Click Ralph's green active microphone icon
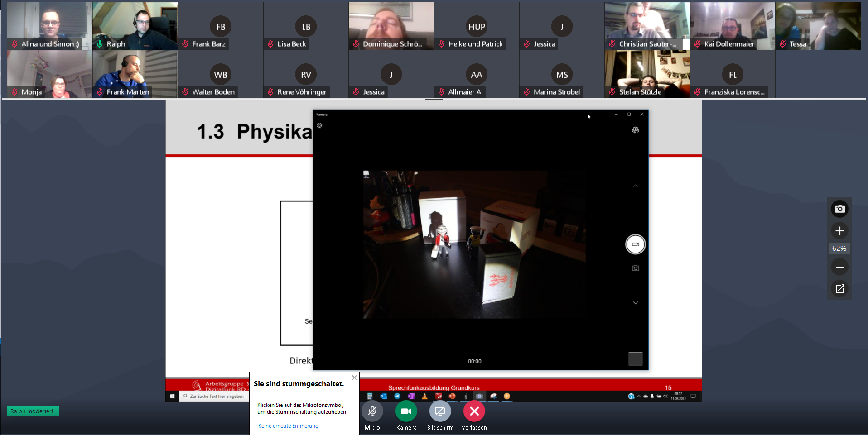Image resolution: width=868 pixels, height=435 pixels. (x=100, y=44)
